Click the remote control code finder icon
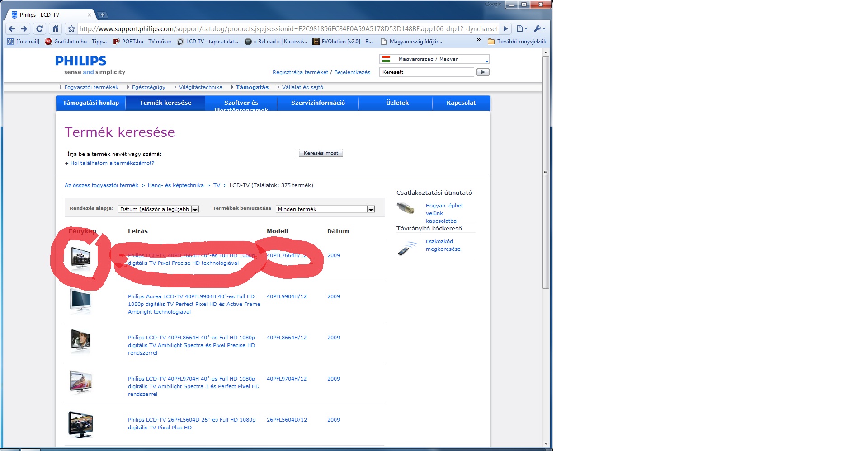Screen dimensions: 868x451 pyautogui.click(x=407, y=249)
